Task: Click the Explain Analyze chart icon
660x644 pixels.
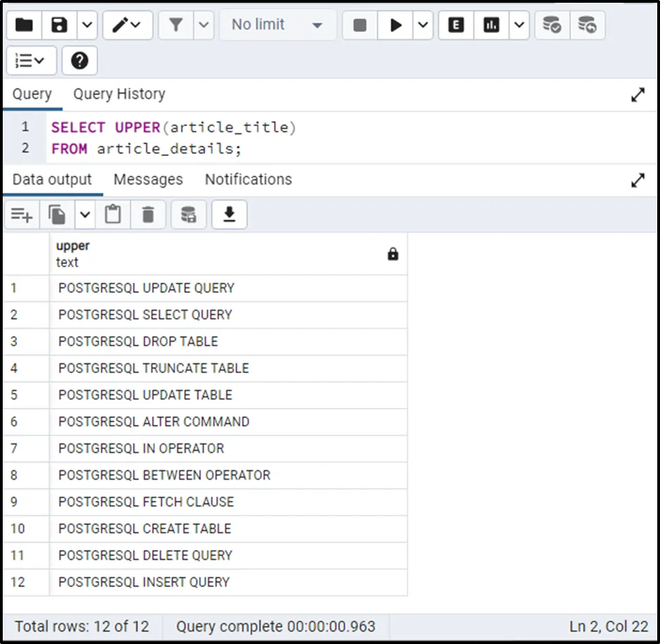Action: click(492, 25)
